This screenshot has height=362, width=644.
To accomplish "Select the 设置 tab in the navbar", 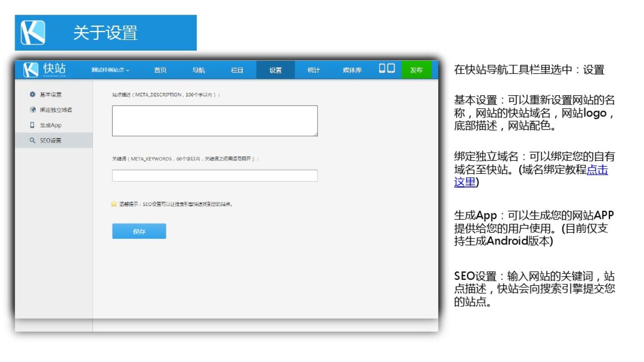I will click(275, 70).
